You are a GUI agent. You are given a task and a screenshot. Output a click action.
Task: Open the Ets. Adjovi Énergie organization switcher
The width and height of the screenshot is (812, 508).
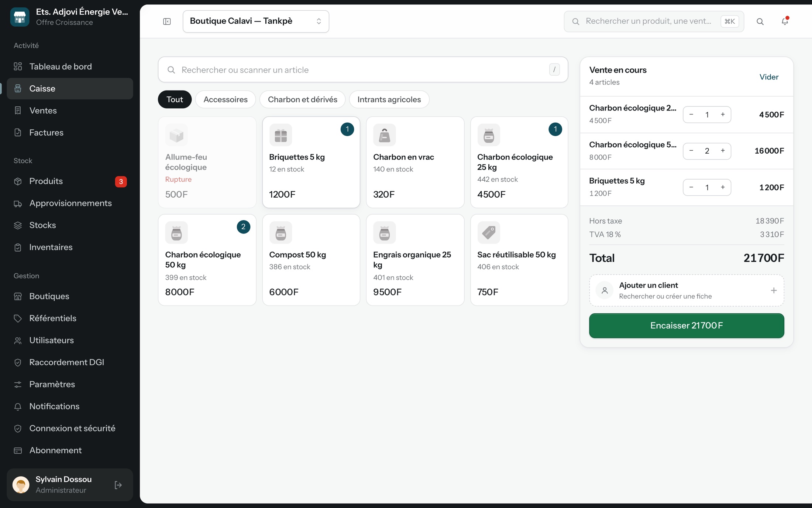[x=70, y=17]
